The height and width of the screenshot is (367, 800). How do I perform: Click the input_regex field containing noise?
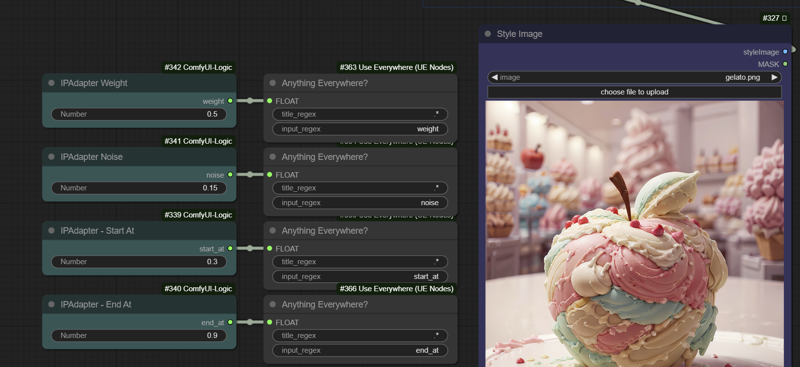[x=360, y=203]
